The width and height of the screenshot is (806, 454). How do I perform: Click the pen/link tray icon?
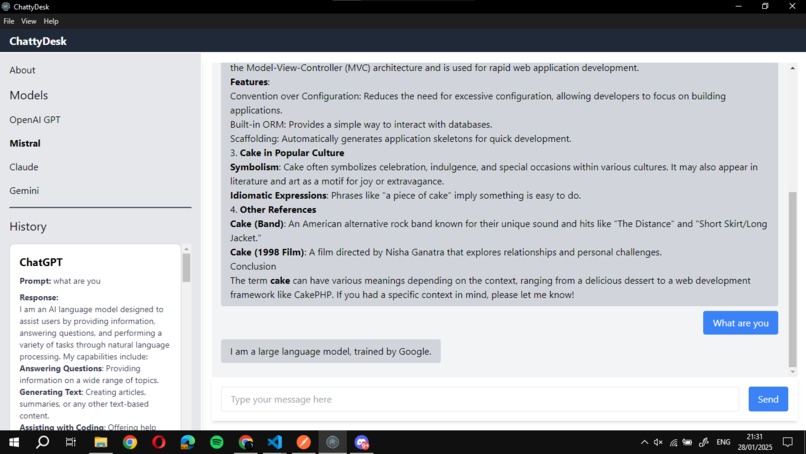(x=704, y=442)
